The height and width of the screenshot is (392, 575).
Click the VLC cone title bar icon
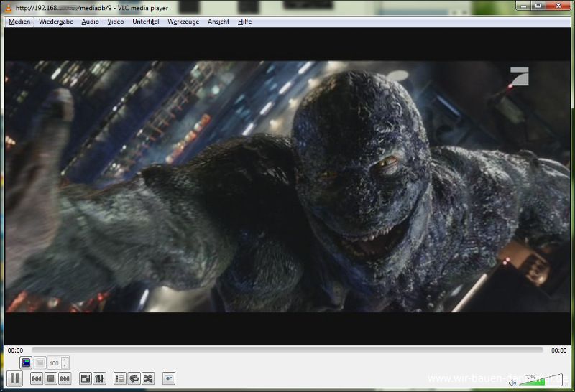[x=9, y=8]
